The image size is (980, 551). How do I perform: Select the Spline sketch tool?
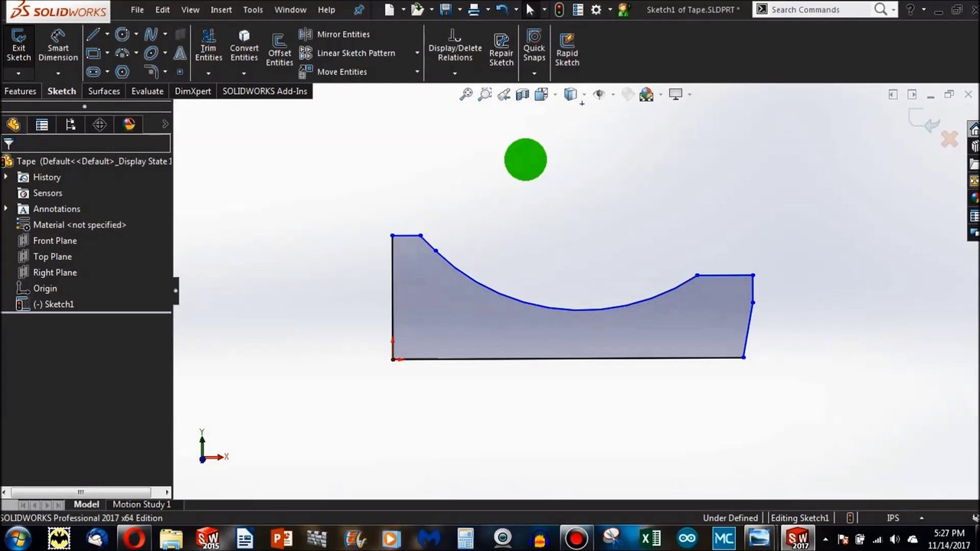(x=151, y=34)
